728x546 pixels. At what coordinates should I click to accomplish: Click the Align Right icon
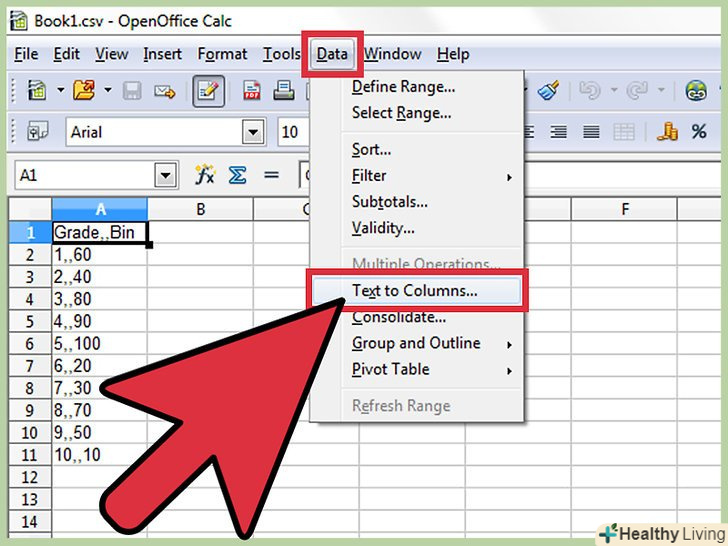click(x=559, y=132)
